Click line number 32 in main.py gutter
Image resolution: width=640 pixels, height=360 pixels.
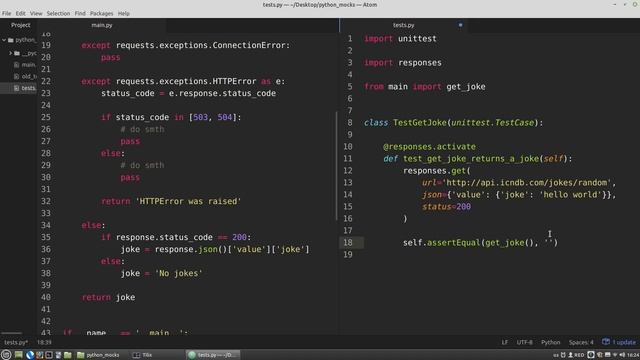[46, 201]
